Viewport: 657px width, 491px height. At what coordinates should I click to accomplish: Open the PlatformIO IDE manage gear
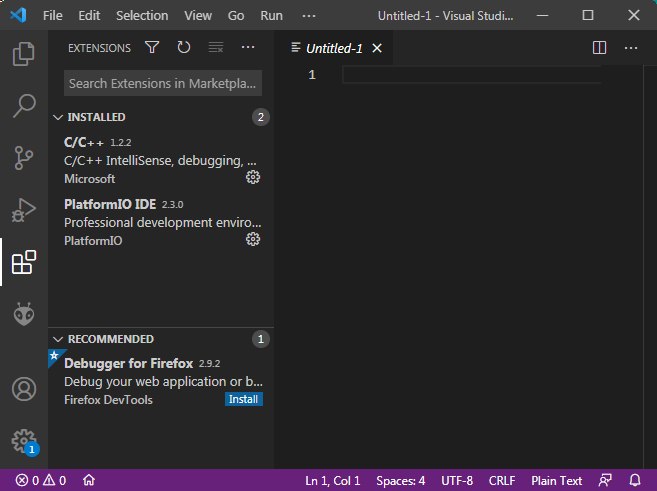(x=253, y=239)
